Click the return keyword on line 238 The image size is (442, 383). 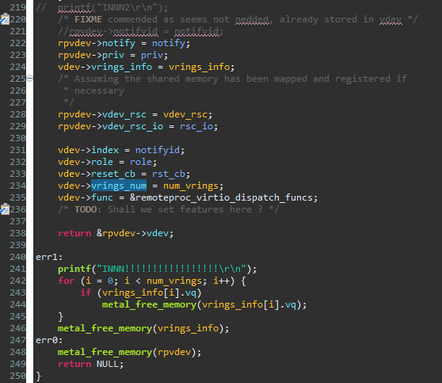pos(74,233)
